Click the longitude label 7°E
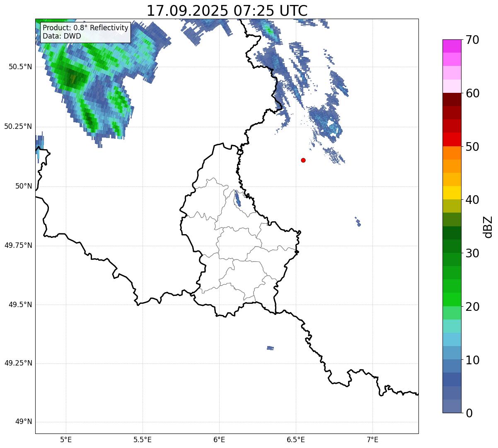Viewport: 498px width, 448px height. tap(372, 440)
